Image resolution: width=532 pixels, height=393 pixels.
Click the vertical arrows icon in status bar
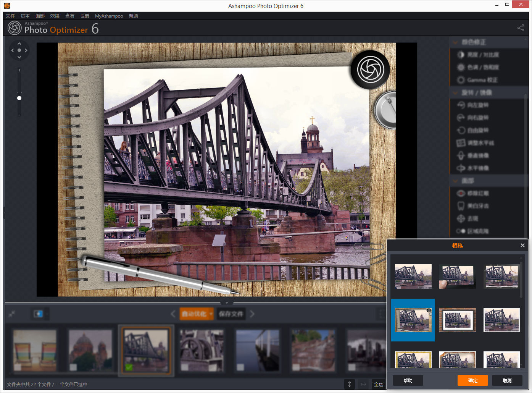coord(349,384)
